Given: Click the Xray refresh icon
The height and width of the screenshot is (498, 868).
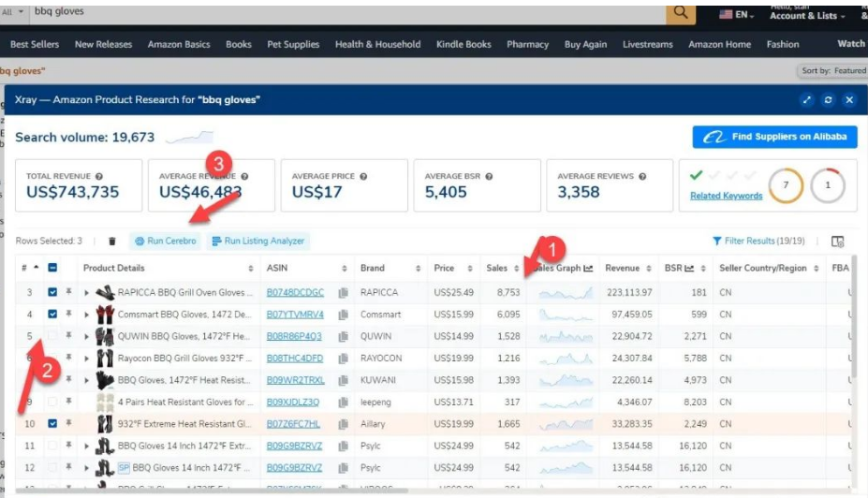Looking at the screenshot, I should click(828, 99).
